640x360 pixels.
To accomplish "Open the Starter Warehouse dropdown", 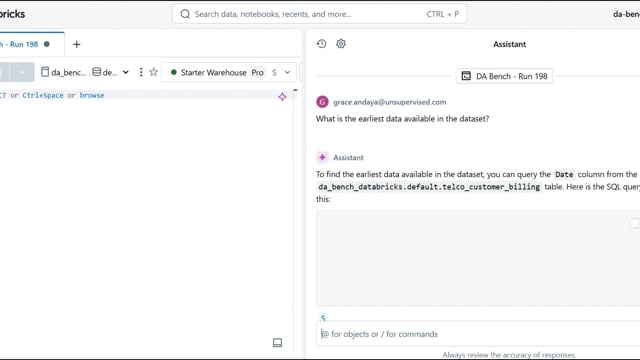I will click(x=229, y=72).
